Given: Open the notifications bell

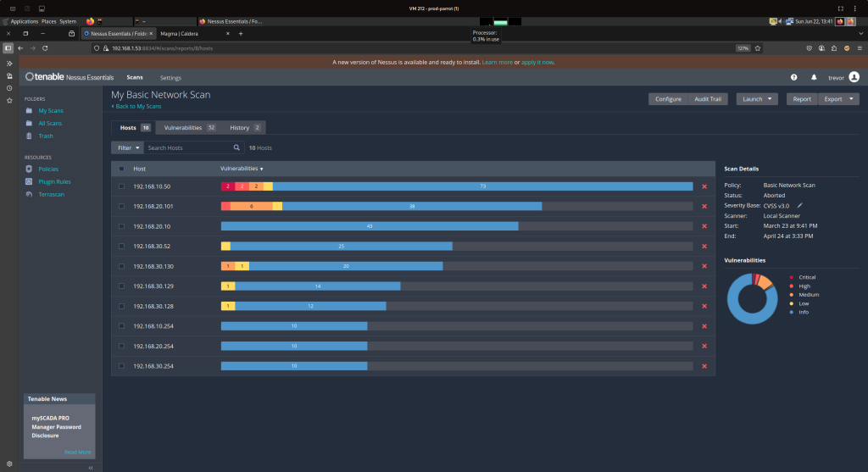Looking at the screenshot, I should tap(814, 77).
